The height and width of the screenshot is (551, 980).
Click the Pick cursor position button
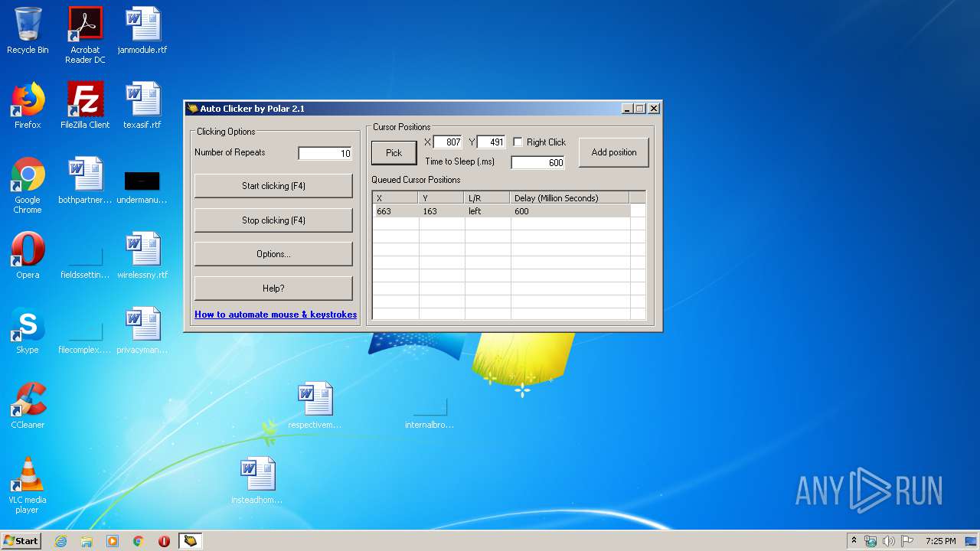tap(394, 152)
